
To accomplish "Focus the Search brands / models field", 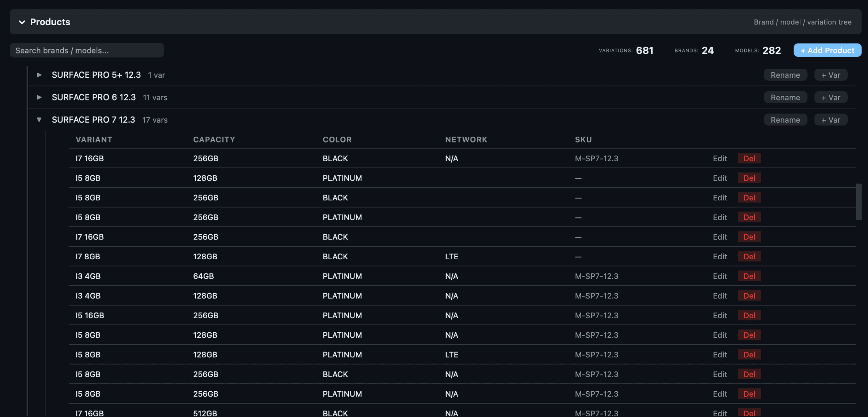I will click(x=87, y=50).
